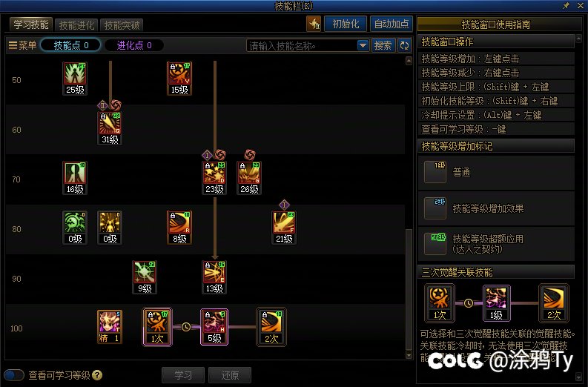588x387 pixels.
Task: Click the star icon left of 初始化
Action: pyautogui.click(x=314, y=24)
